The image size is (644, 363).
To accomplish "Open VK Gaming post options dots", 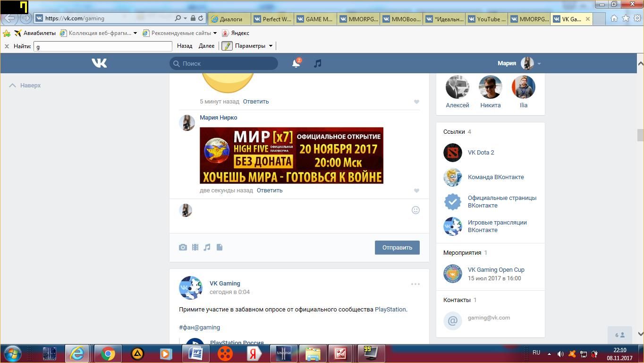I will 415,284.
